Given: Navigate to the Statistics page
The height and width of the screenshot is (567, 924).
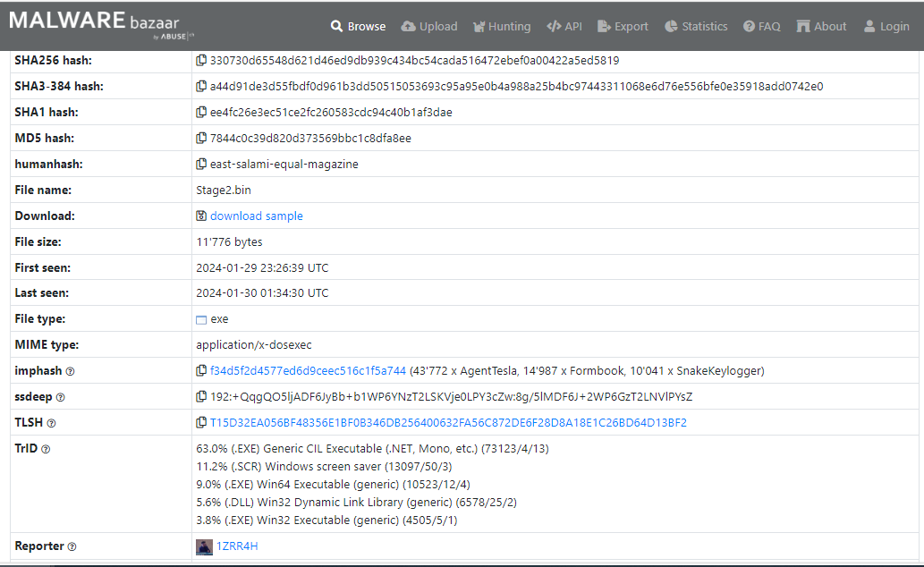Looking at the screenshot, I should 696,27.
